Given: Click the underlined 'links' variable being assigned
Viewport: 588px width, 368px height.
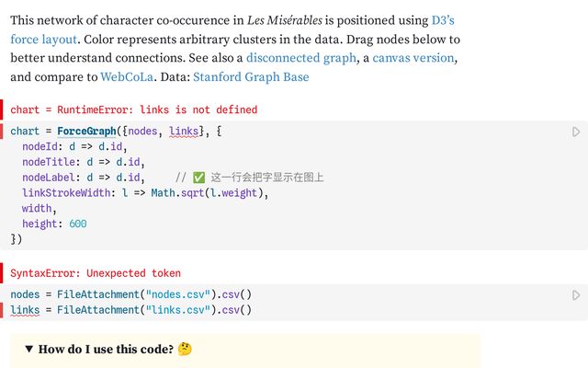Looking at the screenshot, I should pyautogui.click(x=25, y=310).
